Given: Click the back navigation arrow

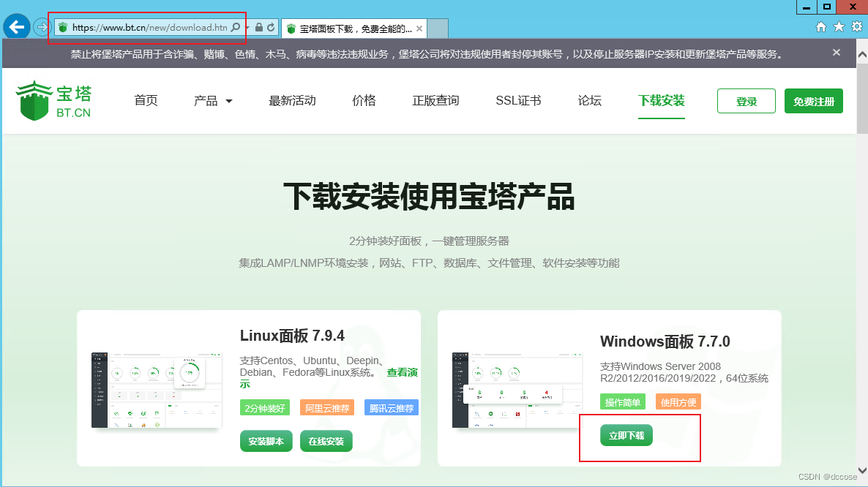Looking at the screenshot, I should (x=15, y=27).
